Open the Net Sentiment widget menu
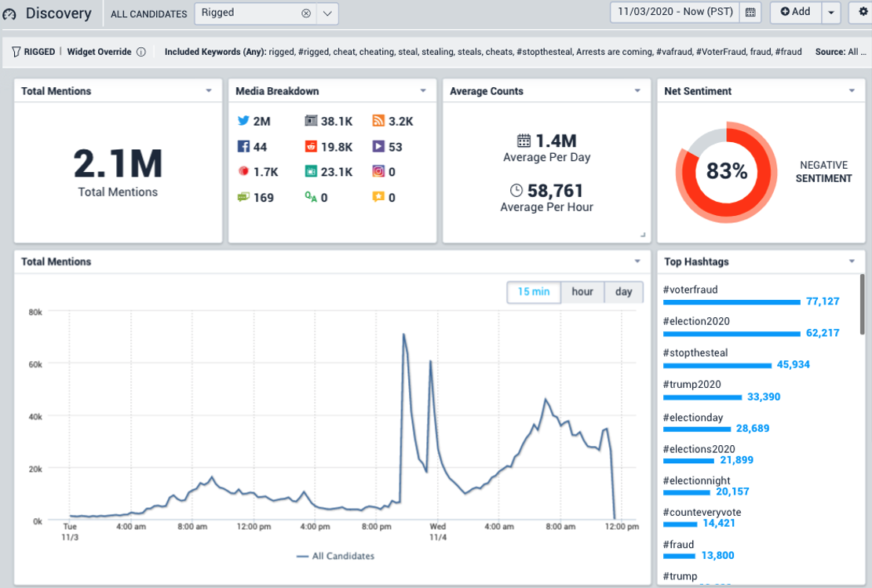The image size is (872, 588). point(852,91)
